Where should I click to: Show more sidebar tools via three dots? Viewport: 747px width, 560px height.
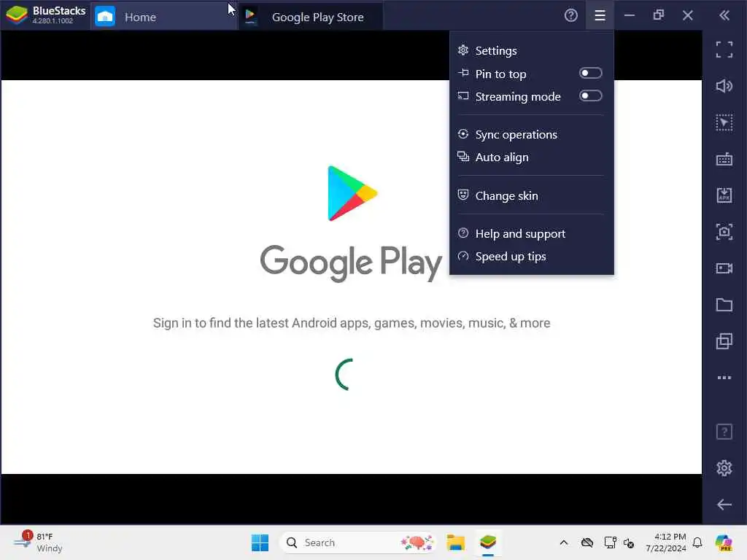coord(724,378)
